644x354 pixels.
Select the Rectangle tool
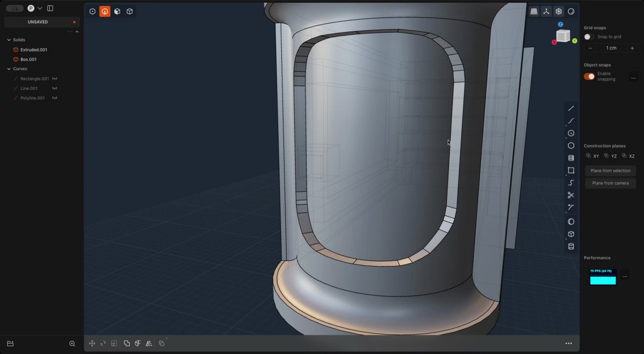tap(571, 170)
